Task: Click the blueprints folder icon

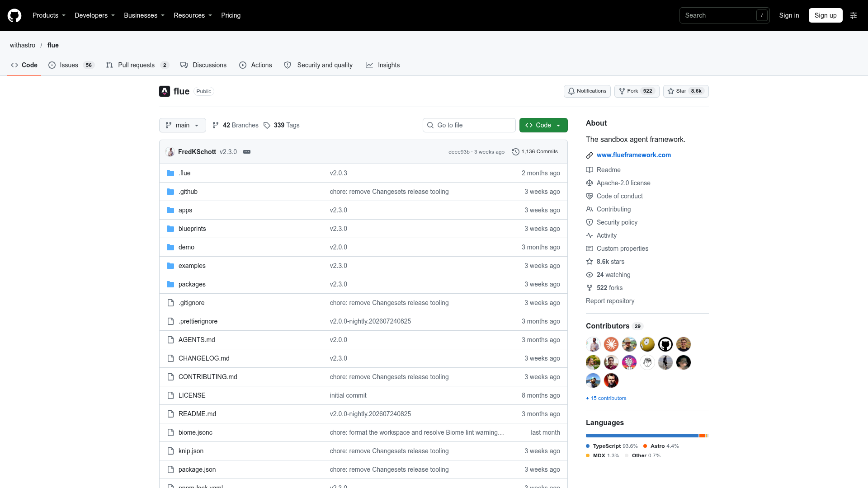Action: (x=170, y=229)
